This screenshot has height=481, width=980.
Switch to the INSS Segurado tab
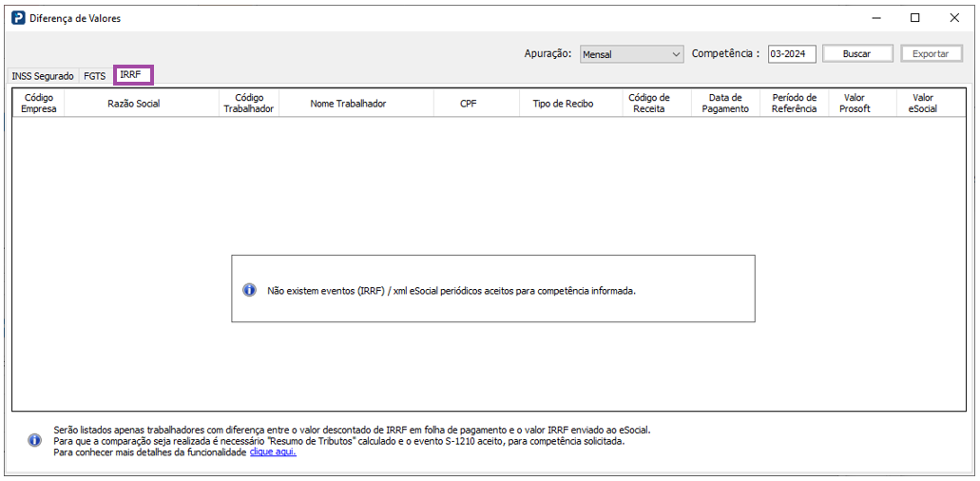43,76
